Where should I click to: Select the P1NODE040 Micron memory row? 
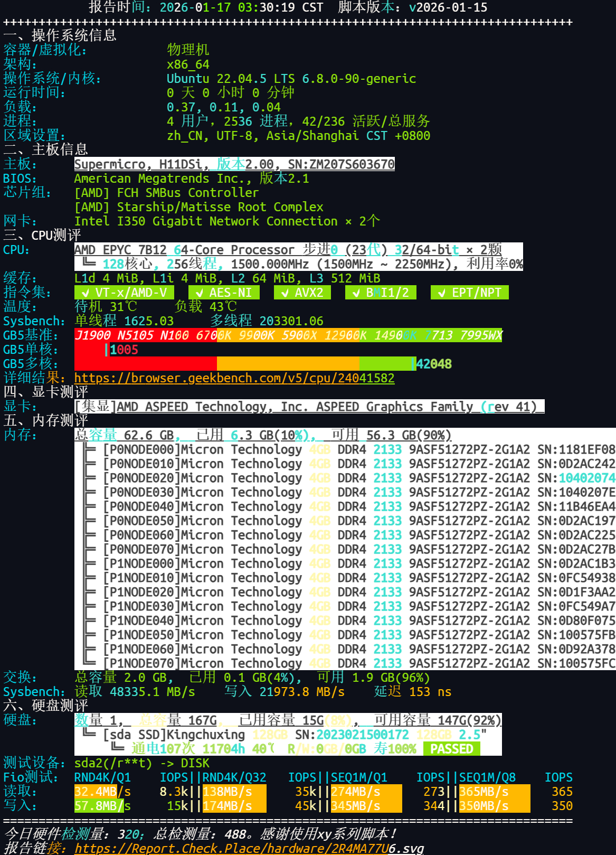point(349,621)
